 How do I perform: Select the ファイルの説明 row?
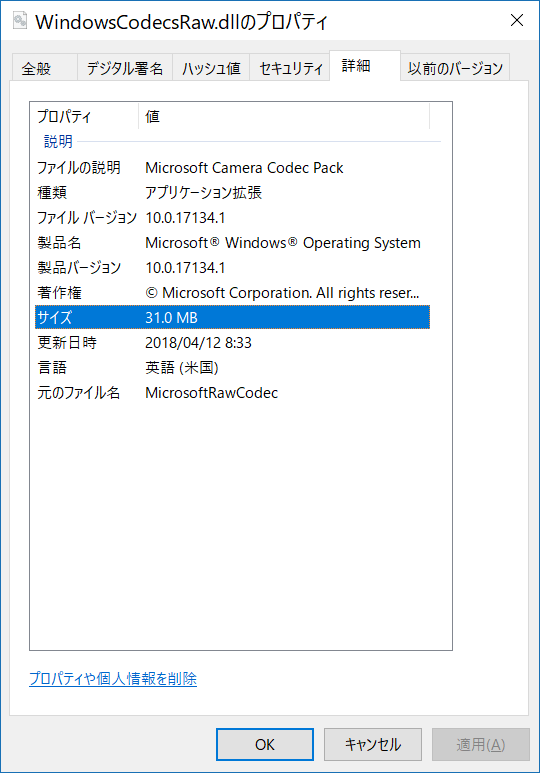point(232,168)
